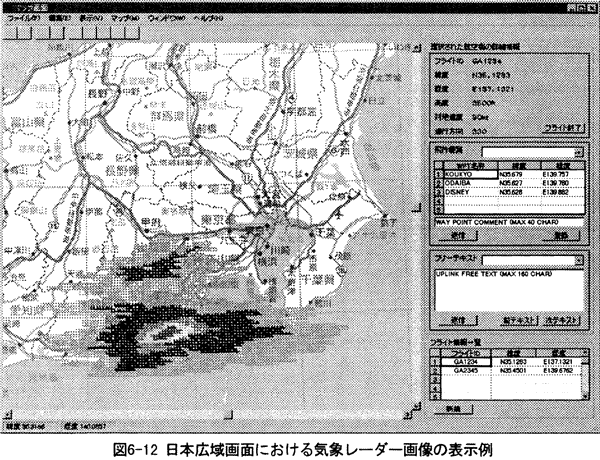Click inside the フリーテキスト combo box field
This screenshot has height=460, width=600.
click(x=528, y=260)
